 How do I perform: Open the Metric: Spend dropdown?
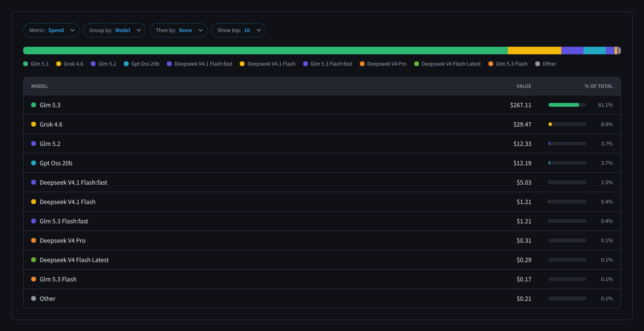click(51, 30)
